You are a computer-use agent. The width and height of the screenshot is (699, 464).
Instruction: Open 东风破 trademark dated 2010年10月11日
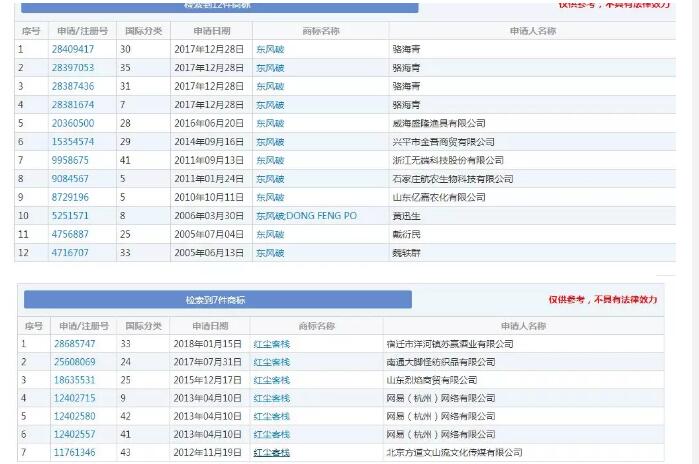(x=270, y=197)
